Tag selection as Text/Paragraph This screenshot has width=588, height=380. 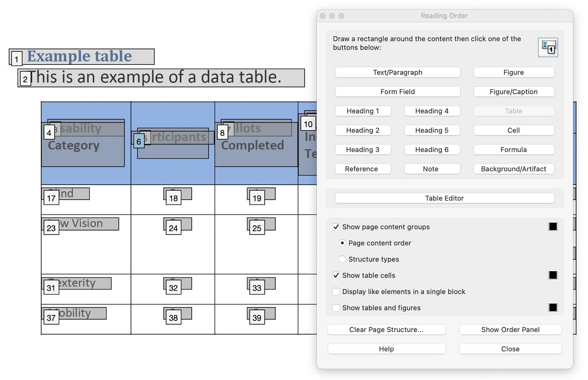click(x=397, y=72)
